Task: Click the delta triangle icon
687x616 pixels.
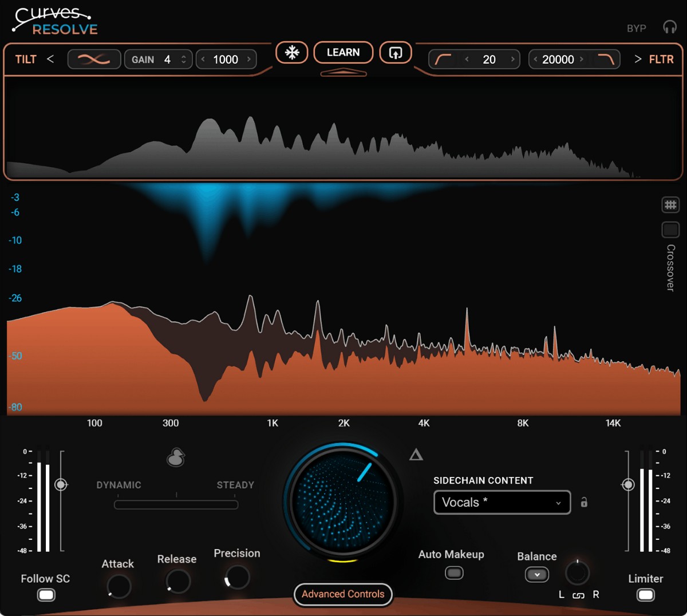Action: point(416,455)
